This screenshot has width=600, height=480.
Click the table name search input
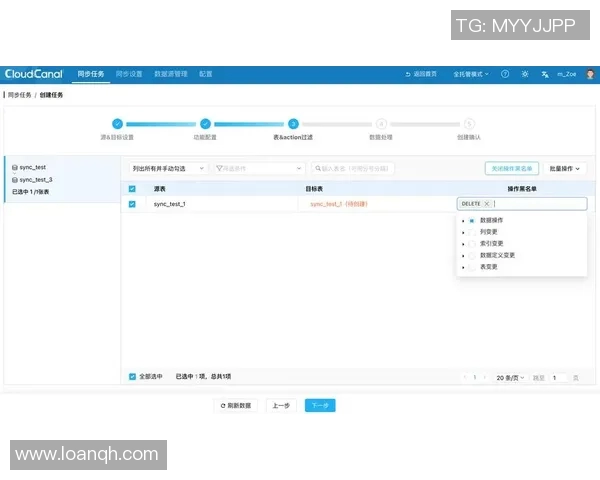[352, 168]
